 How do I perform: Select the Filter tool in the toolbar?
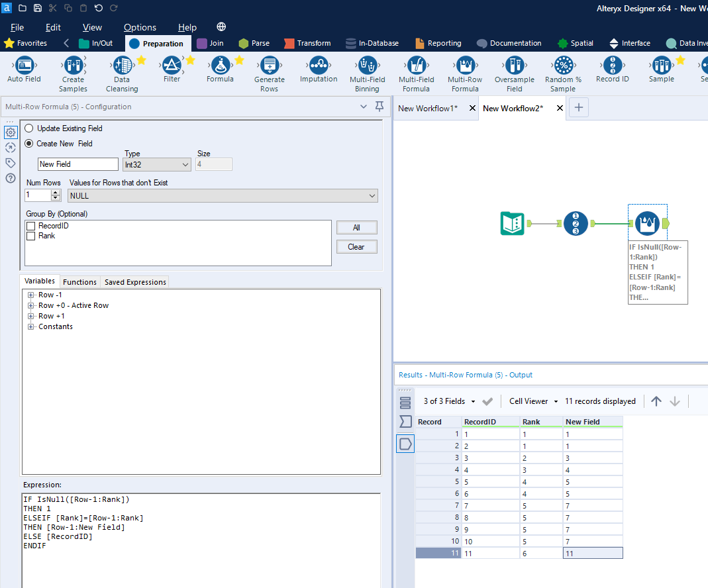172,69
